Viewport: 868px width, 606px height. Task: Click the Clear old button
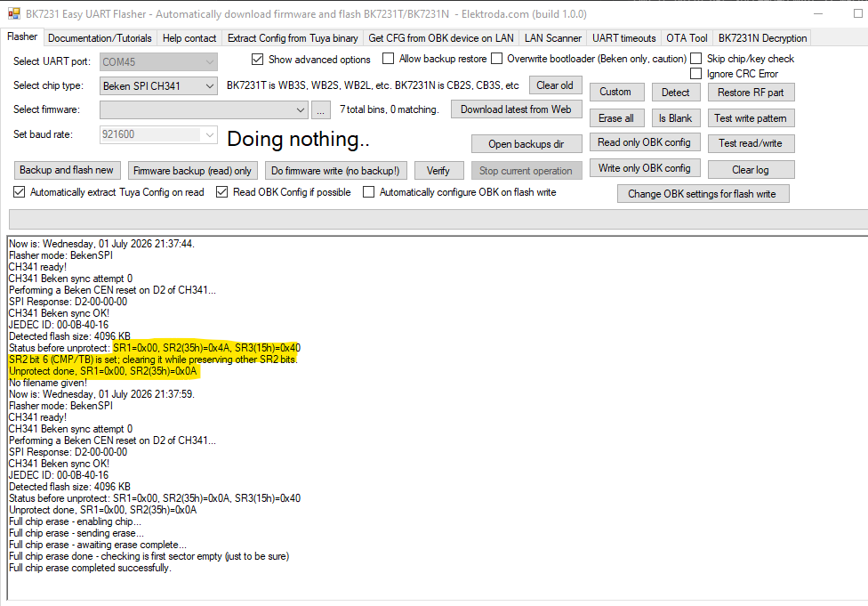[x=555, y=85]
